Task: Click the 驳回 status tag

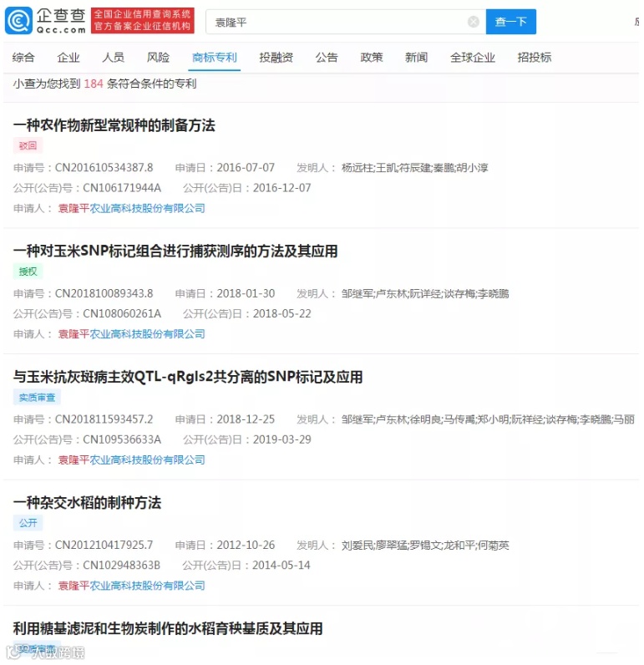Action: 28,145
